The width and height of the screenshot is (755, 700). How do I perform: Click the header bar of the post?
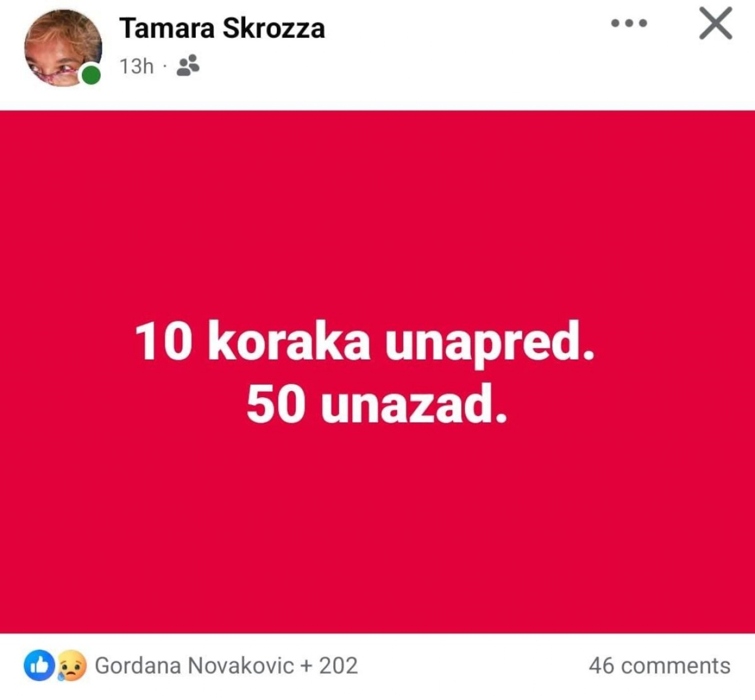[x=377, y=45]
